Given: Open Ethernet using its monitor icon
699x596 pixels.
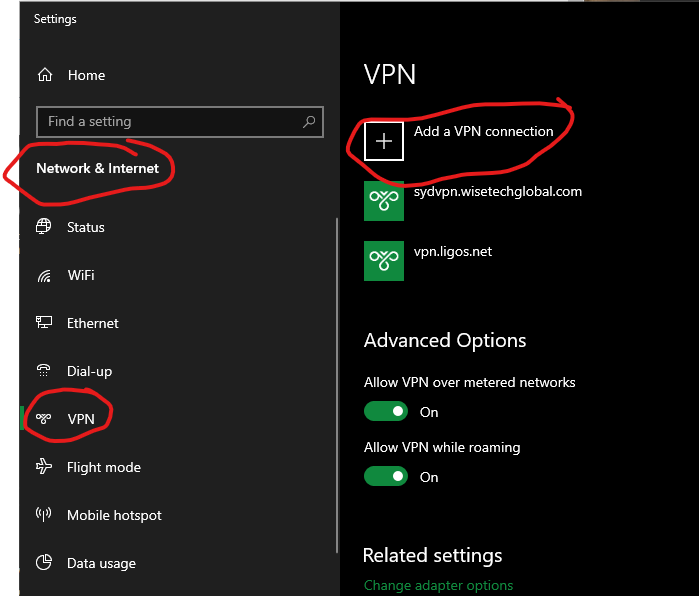Looking at the screenshot, I should (x=44, y=322).
